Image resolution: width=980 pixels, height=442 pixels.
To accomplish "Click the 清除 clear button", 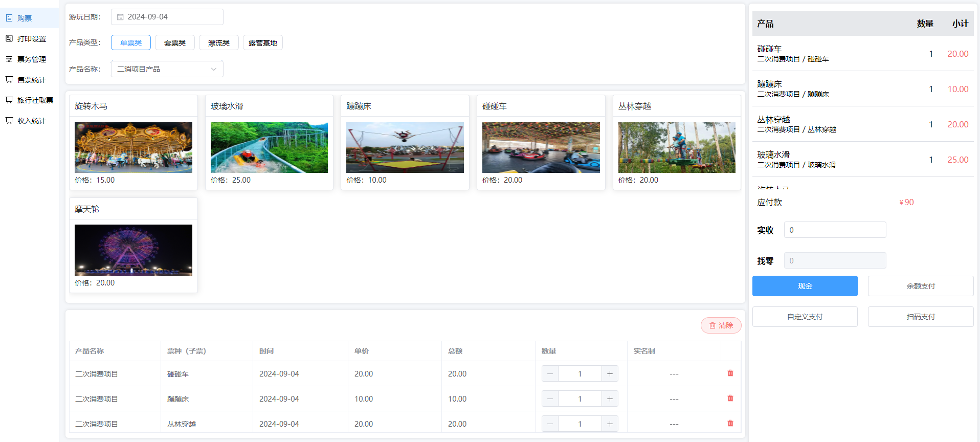I will point(721,325).
